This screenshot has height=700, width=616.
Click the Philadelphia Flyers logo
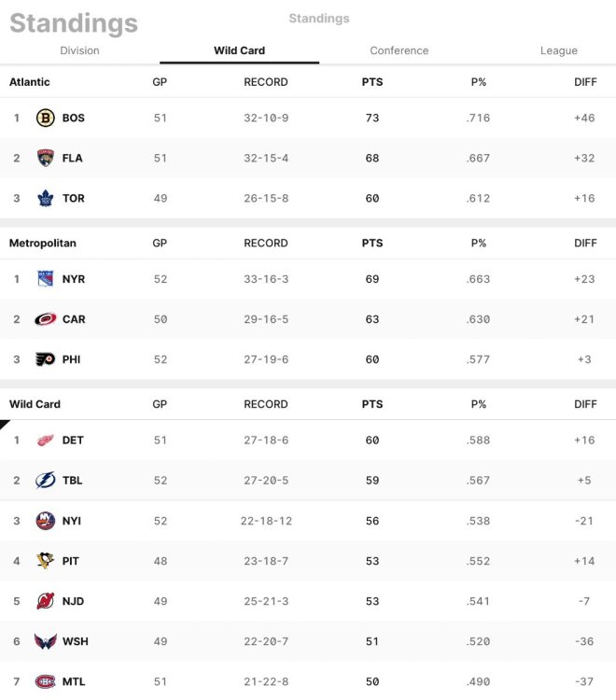tap(45, 359)
